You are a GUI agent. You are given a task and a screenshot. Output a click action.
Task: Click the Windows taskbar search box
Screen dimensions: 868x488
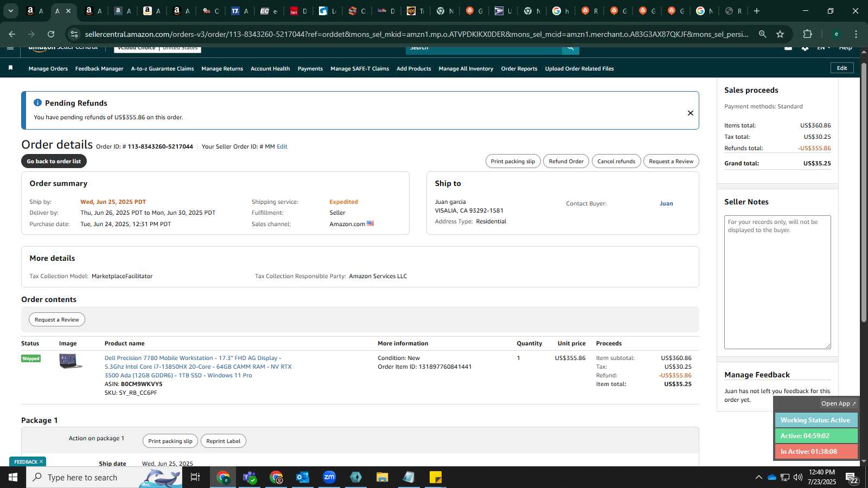104,477
